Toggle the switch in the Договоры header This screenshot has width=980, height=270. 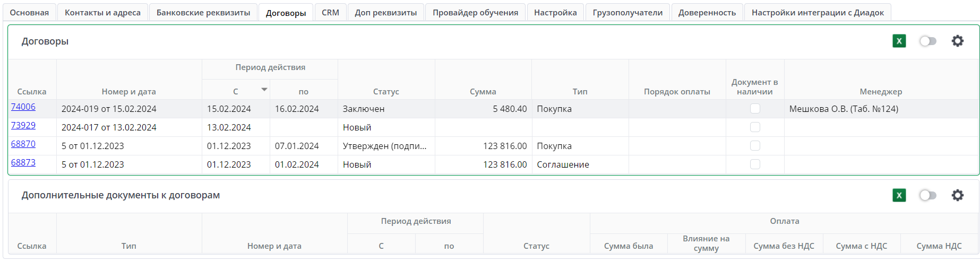tap(927, 41)
